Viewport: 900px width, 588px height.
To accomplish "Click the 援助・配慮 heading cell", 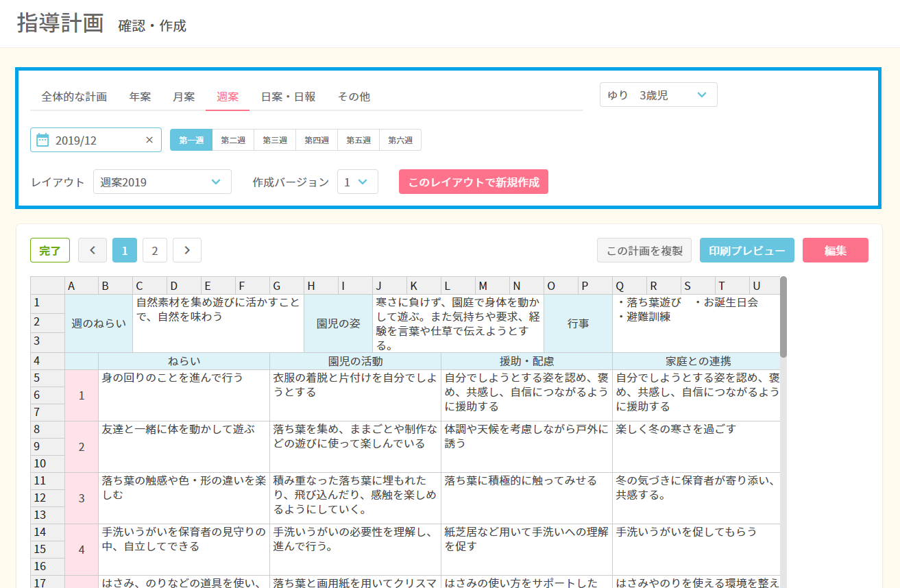I will pos(527,361).
